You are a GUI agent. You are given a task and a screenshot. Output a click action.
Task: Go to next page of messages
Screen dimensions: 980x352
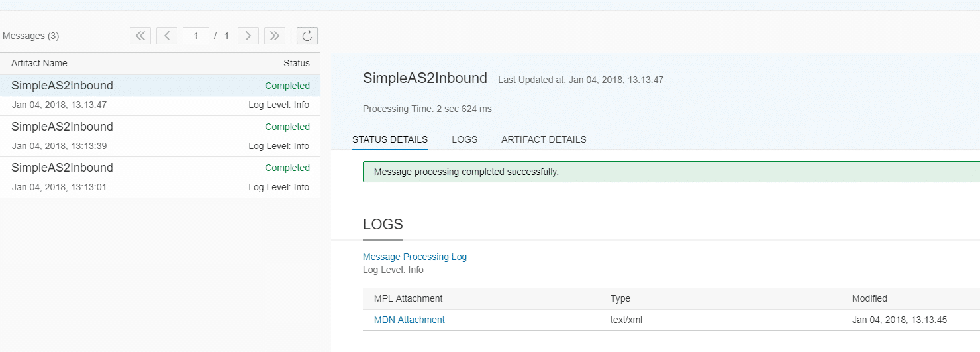click(x=248, y=36)
